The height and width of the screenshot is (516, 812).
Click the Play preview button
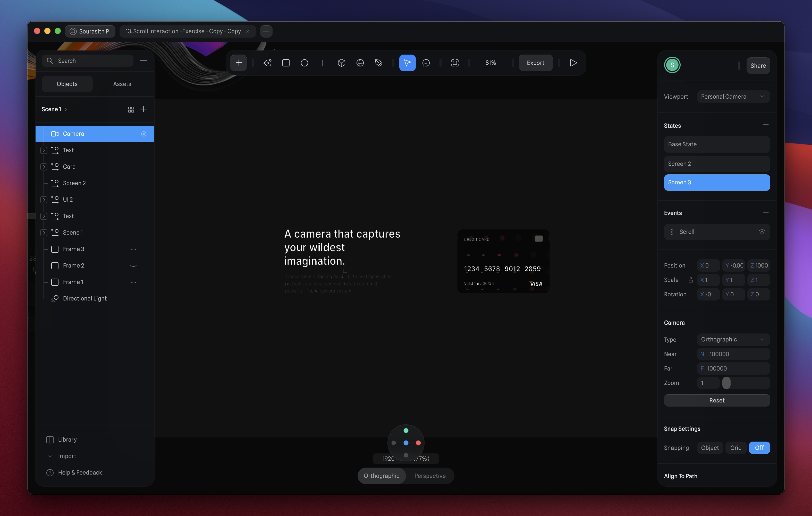coord(573,63)
